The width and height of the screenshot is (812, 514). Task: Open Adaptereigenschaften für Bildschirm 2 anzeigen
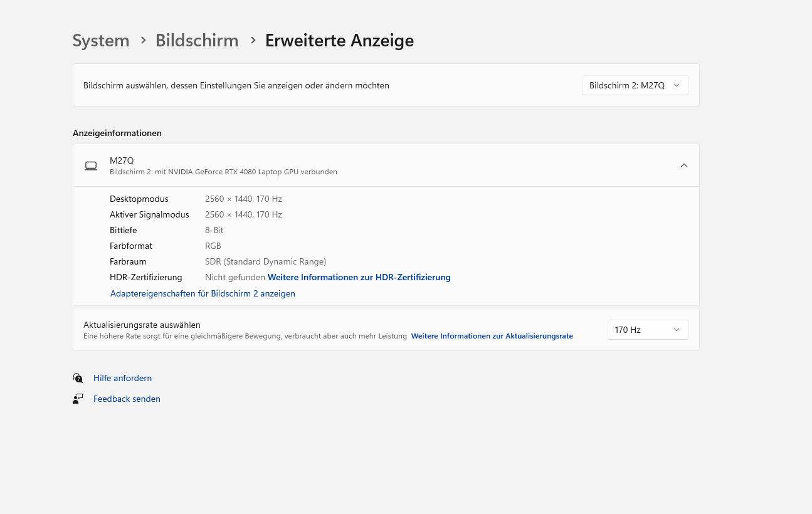[203, 293]
